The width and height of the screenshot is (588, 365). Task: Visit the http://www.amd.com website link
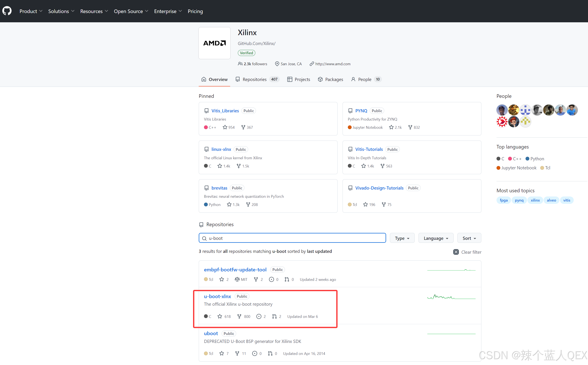(x=332, y=64)
